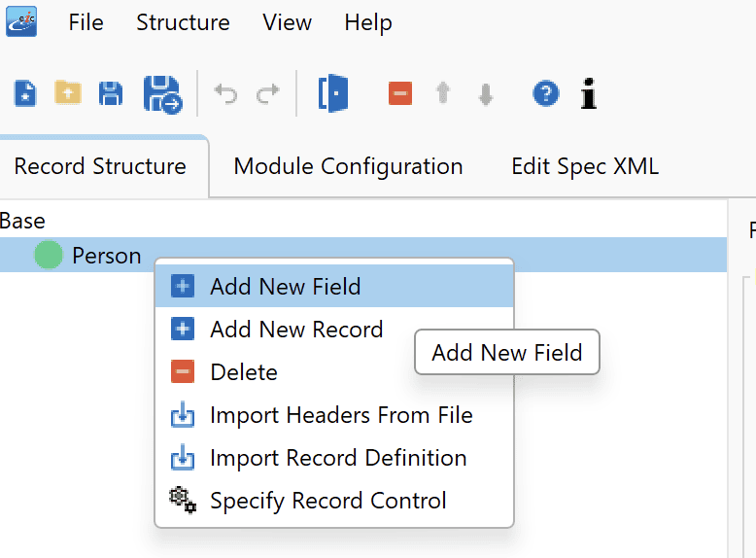756x558 pixels.
Task: Click the blue bracket panel icon
Action: 333,93
